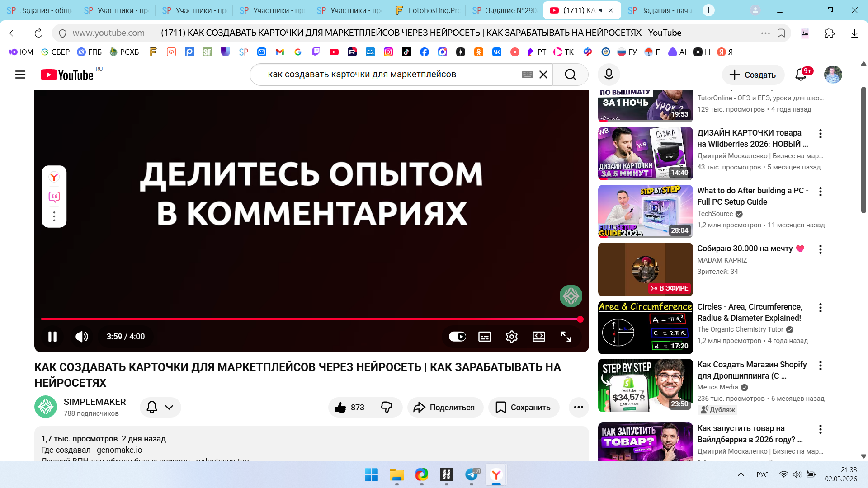
Task: Open YouTube notifications bell
Action: (x=801, y=75)
